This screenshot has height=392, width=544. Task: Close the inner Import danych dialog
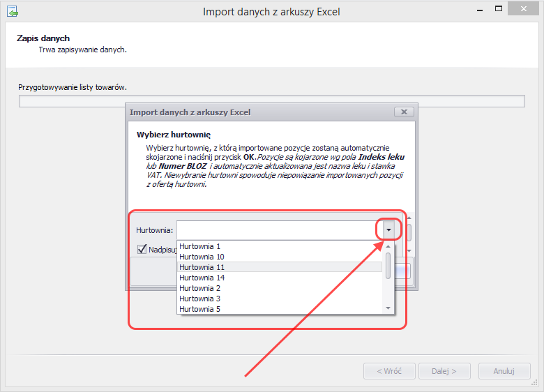pos(404,112)
